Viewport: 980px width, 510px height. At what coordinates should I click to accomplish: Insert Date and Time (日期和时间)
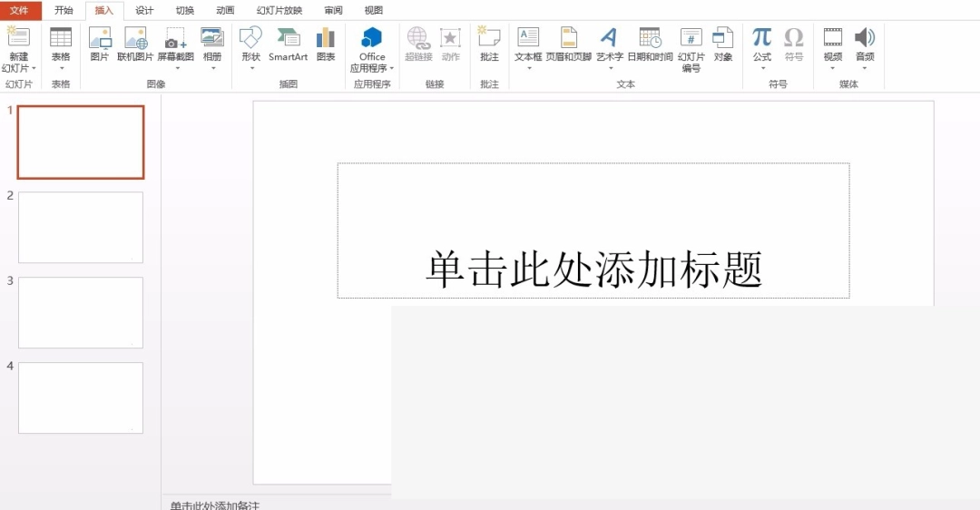(x=650, y=44)
